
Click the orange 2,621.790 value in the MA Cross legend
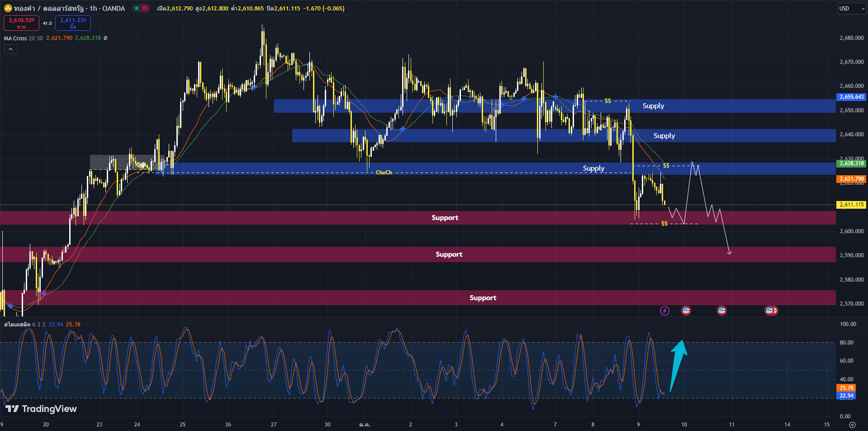(x=59, y=38)
